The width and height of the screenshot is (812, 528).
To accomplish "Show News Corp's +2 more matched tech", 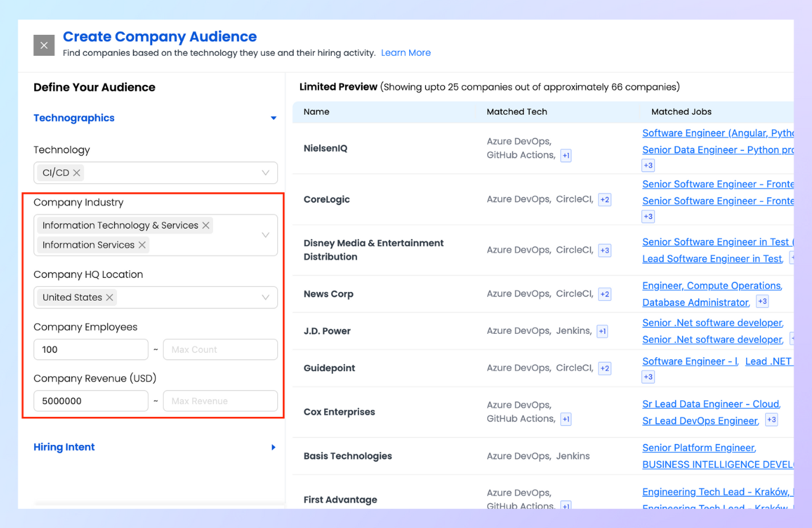I will click(x=605, y=294).
